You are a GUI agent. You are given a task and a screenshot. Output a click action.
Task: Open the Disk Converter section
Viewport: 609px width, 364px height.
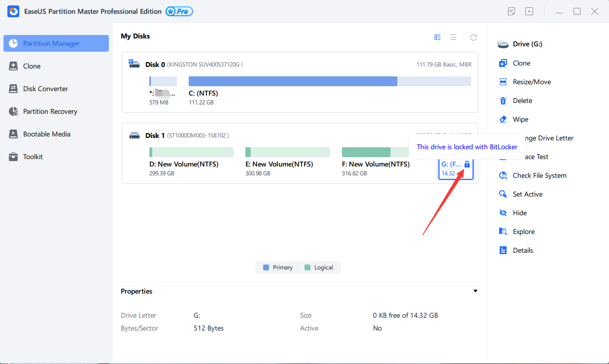pyautogui.click(x=45, y=89)
